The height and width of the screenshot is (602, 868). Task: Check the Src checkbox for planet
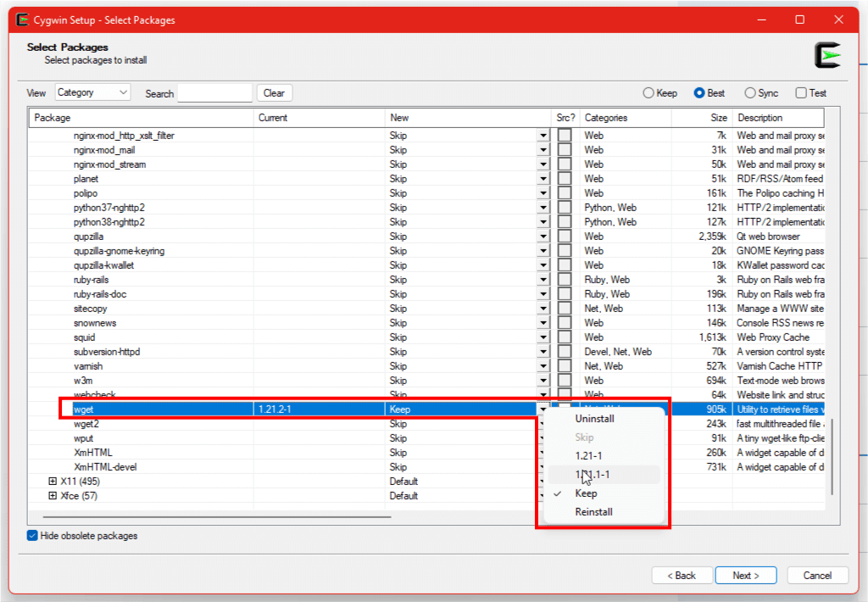click(564, 179)
